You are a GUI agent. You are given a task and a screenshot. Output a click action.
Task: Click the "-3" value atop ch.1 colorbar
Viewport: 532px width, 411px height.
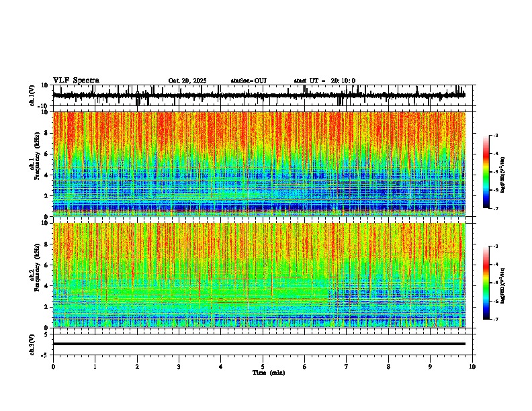496,135
